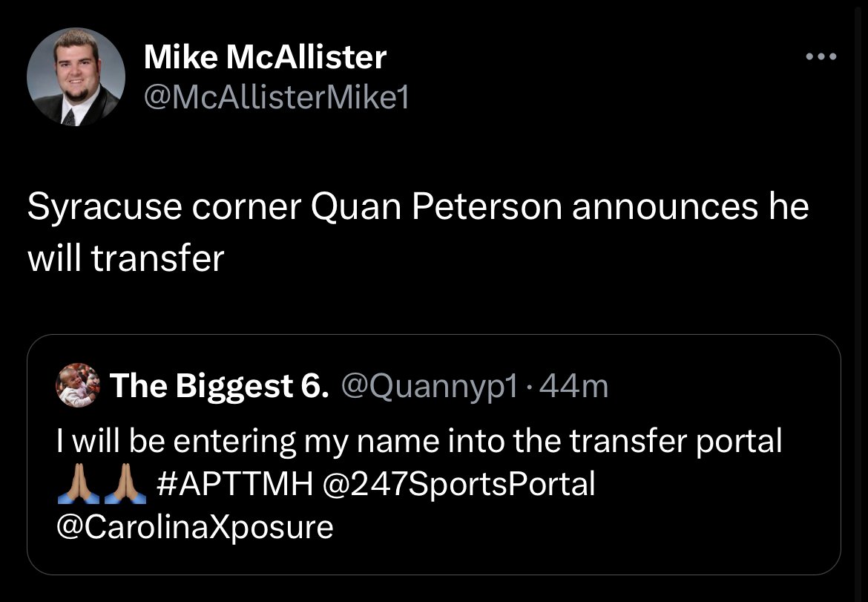
Task: Open the three-dot more options menu
Action: [x=821, y=56]
